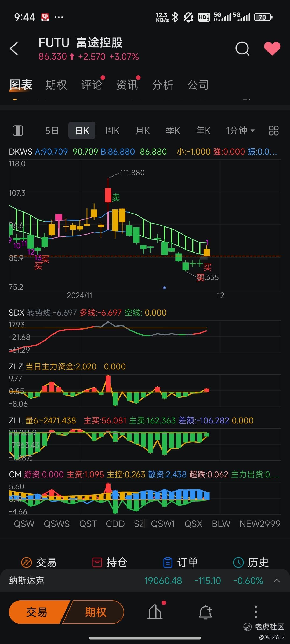Select the QSW1 indicator

coord(163,524)
